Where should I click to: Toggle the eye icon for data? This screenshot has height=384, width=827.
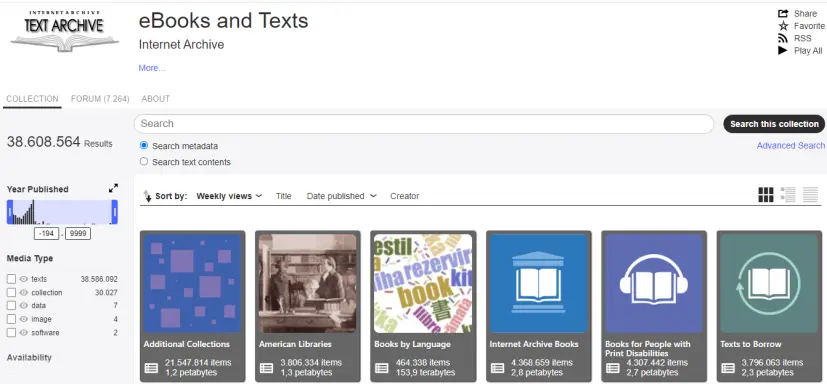(x=24, y=305)
